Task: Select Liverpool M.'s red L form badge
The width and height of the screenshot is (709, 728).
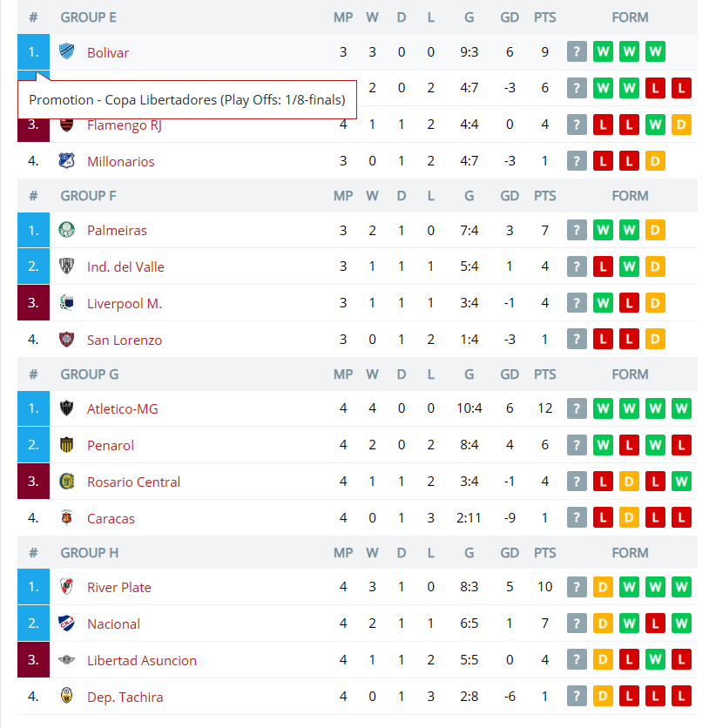Action: 629,303
